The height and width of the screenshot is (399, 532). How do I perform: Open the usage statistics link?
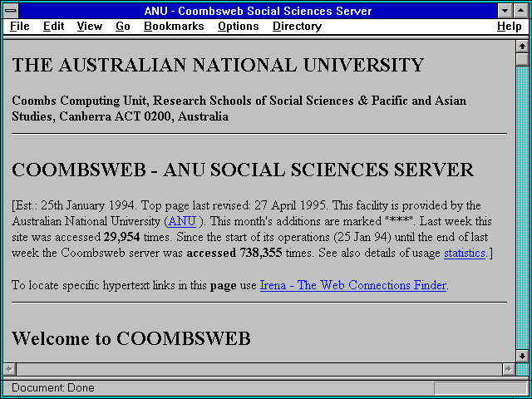click(x=465, y=253)
